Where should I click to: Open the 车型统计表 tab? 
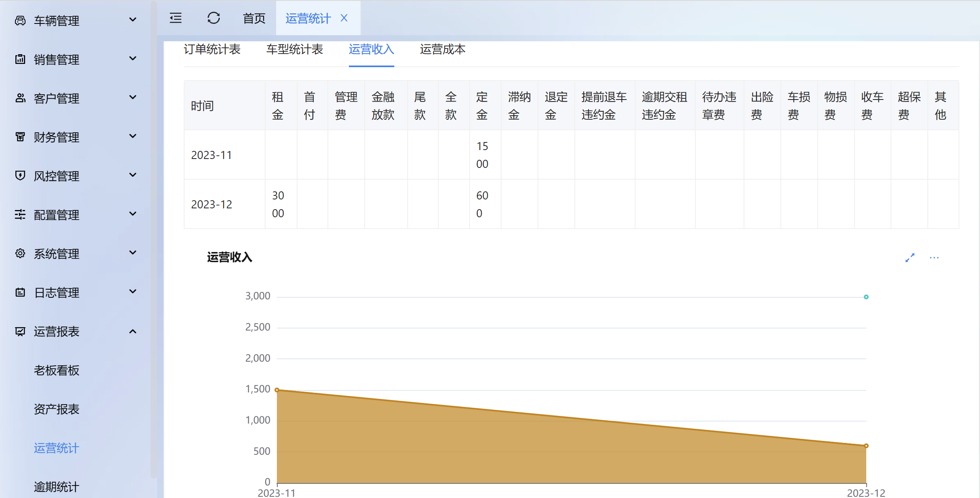(295, 49)
